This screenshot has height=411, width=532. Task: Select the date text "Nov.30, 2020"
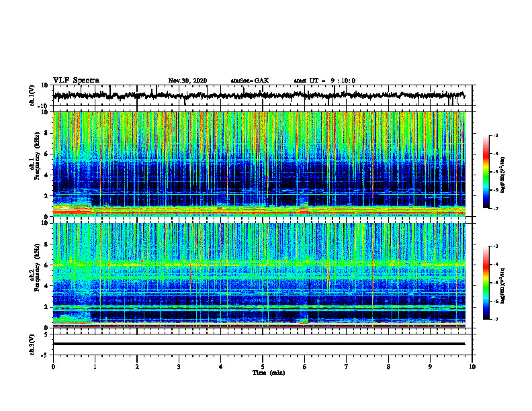187,81
